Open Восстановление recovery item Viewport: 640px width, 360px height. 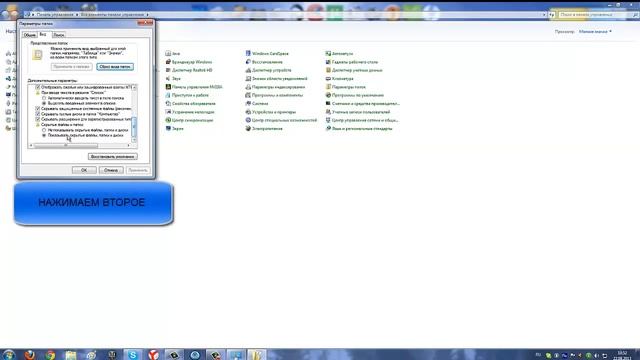[x=264, y=62]
